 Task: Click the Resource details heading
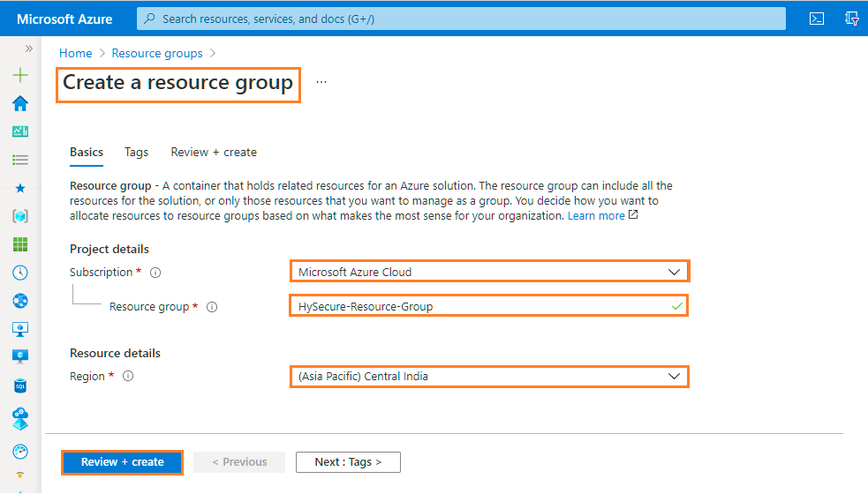[x=115, y=353]
